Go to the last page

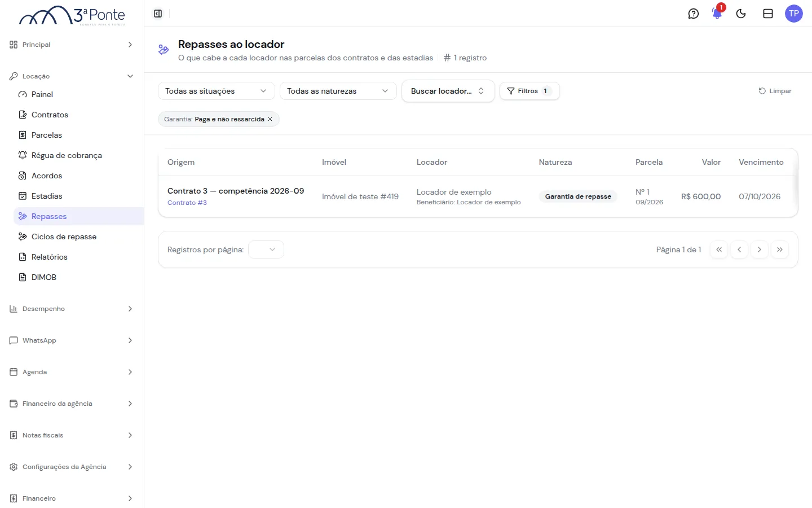pyautogui.click(x=780, y=249)
